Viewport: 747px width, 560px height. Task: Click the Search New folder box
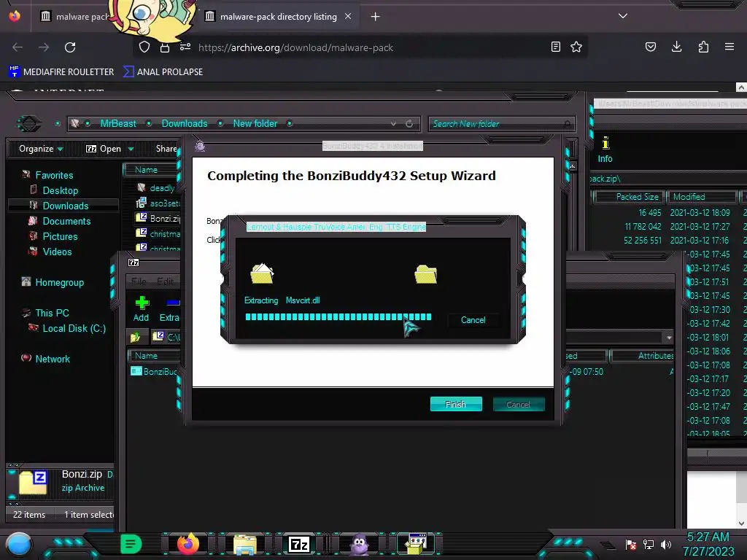click(502, 124)
